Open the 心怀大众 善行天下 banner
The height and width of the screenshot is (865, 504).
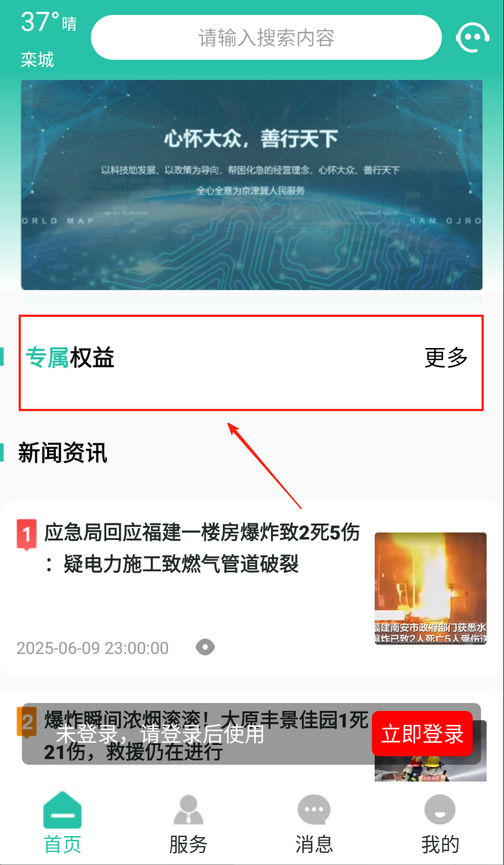click(252, 185)
